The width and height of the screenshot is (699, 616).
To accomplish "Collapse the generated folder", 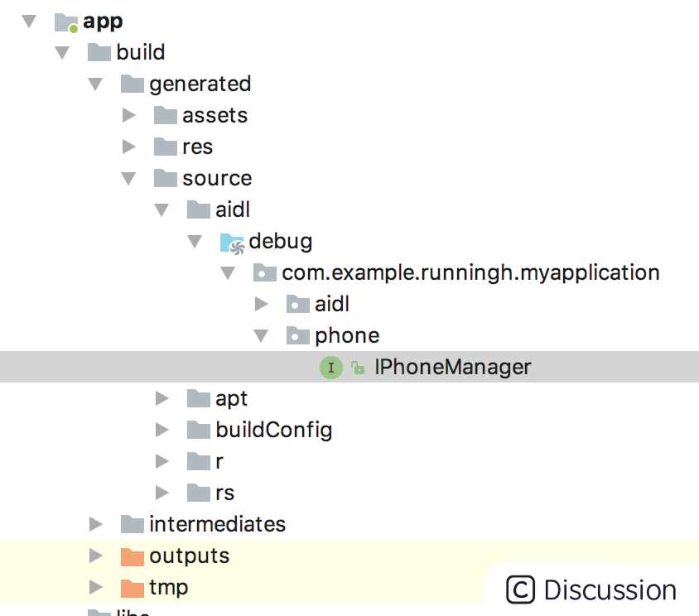I will (96, 84).
